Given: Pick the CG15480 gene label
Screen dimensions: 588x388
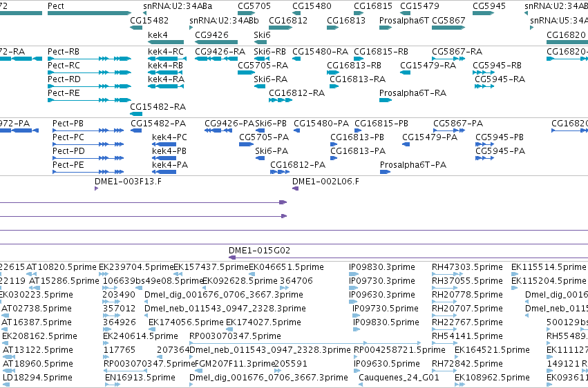Looking at the screenshot, I should (x=312, y=6).
